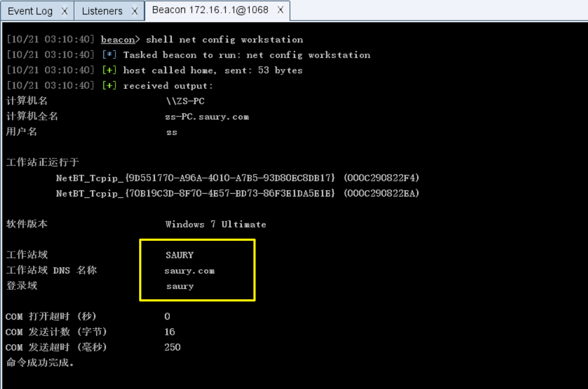The width and height of the screenshot is (588, 389).
Task: Click the NetBT_Tcpip line ending 000C290822F4
Action: (237, 178)
